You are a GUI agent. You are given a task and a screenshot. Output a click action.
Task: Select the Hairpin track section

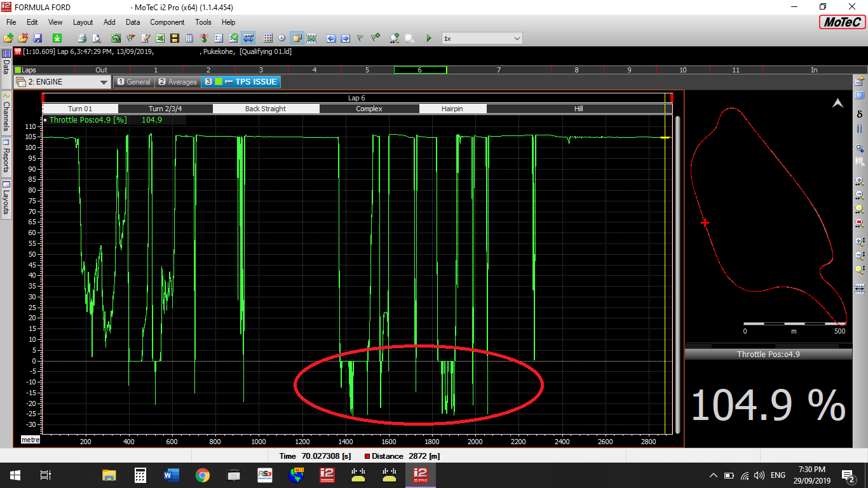coord(452,109)
